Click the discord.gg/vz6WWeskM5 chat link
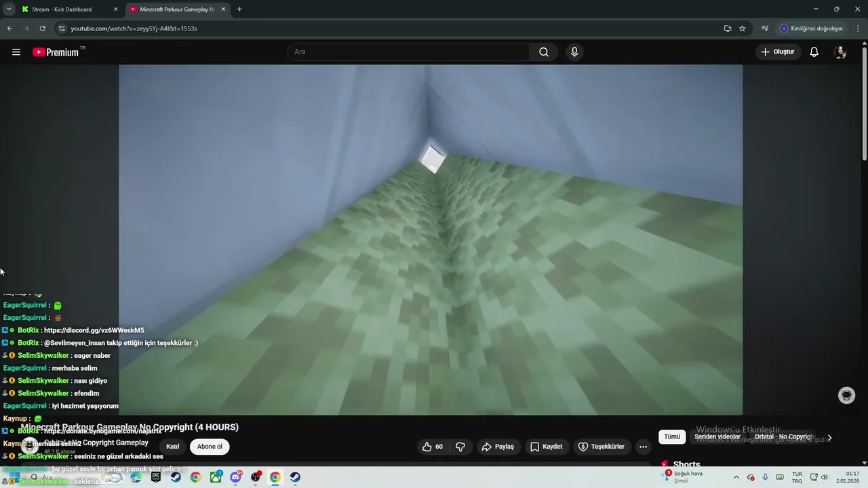Screen dimensions: 868x488 [x=94, y=331]
